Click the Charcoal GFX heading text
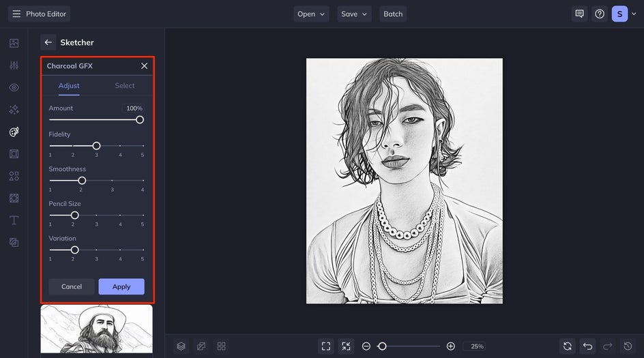 coord(70,65)
